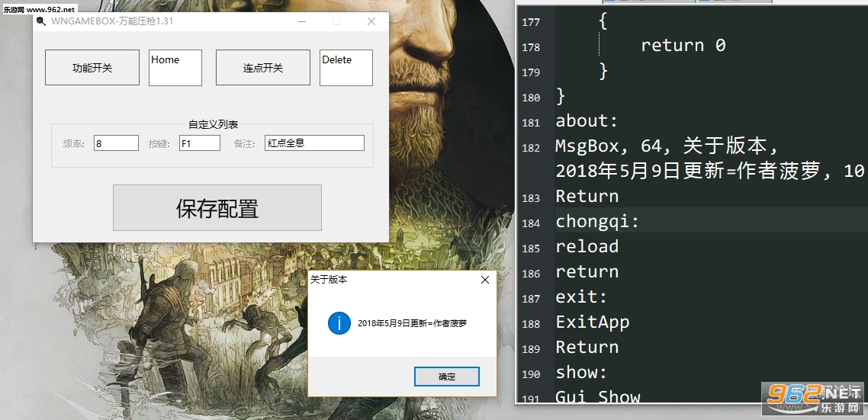This screenshot has width=868, height=420.
Task: Click the large 保存配置 button
Action: pos(217,207)
